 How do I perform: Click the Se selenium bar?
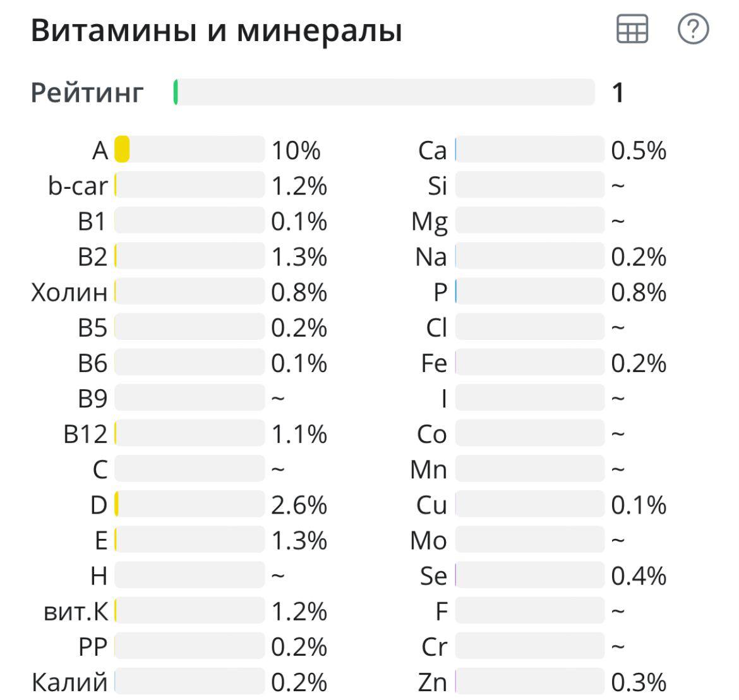click(x=530, y=575)
